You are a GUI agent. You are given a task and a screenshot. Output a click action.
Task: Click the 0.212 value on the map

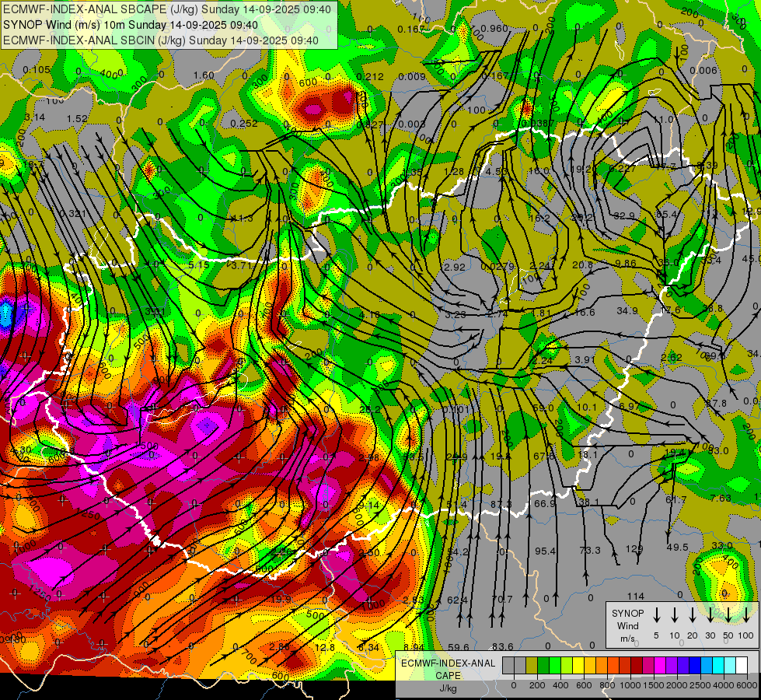coord(370,77)
